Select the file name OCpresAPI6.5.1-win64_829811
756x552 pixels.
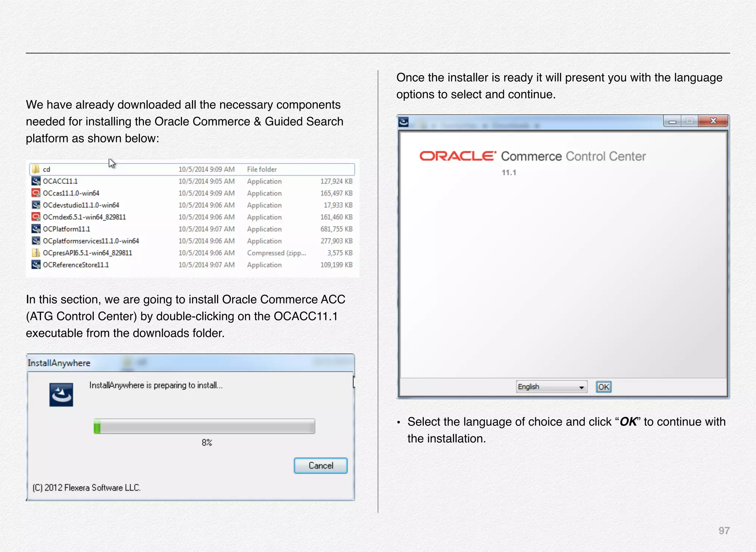[x=87, y=253]
